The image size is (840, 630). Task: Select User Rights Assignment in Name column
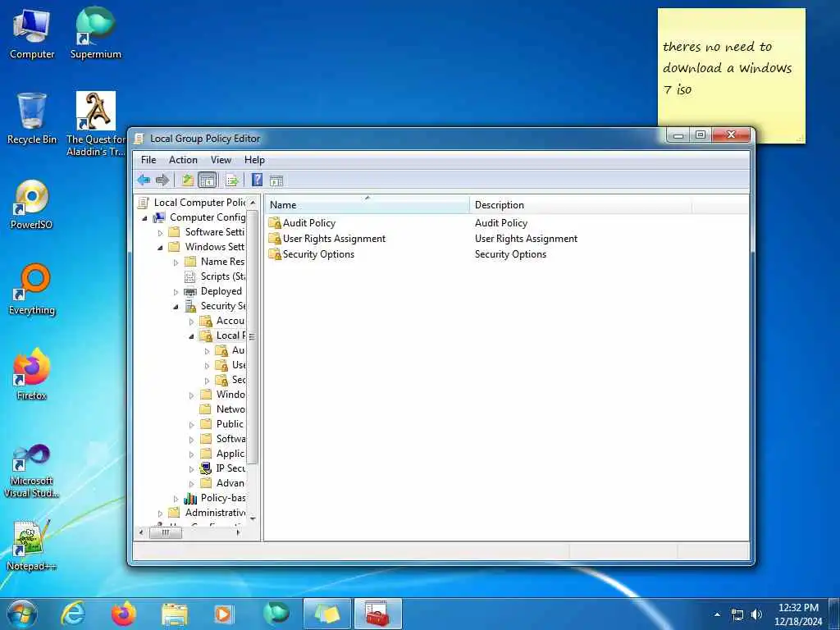click(x=326, y=239)
